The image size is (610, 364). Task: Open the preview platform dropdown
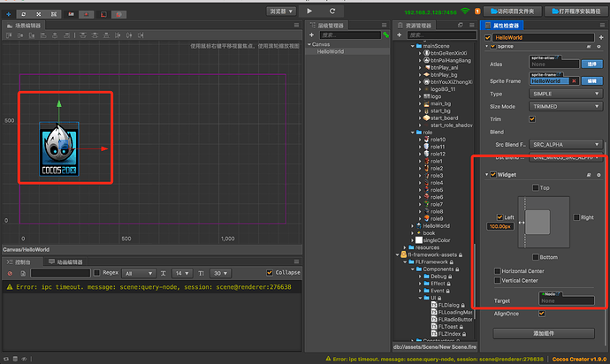(x=281, y=11)
